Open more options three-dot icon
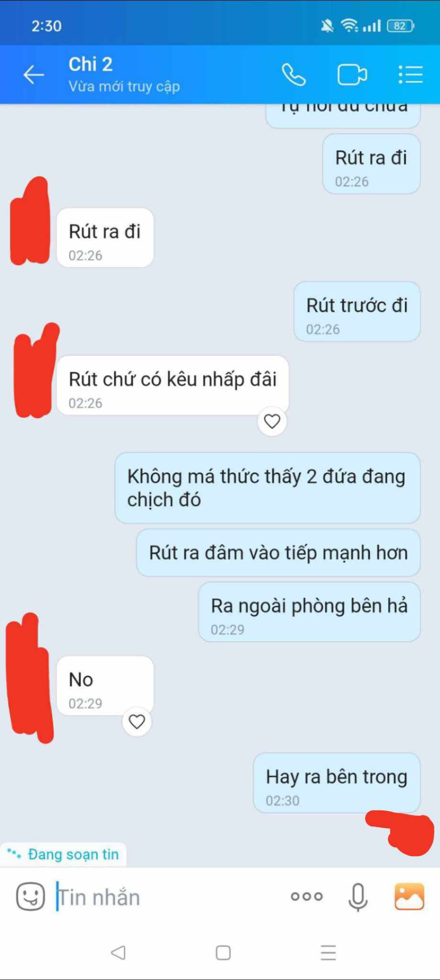 coord(307,896)
